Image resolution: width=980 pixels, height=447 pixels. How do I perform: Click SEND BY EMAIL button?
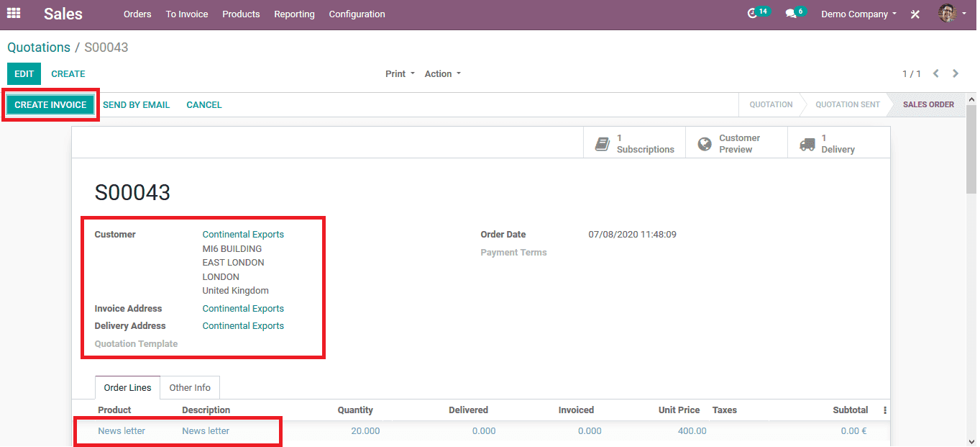pyautogui.click(x=137, y=104)
